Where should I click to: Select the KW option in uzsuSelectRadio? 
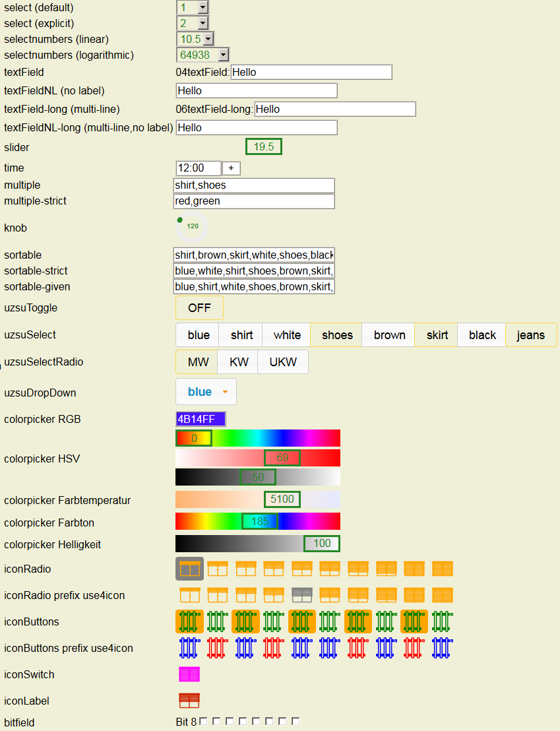coord(239,362)
